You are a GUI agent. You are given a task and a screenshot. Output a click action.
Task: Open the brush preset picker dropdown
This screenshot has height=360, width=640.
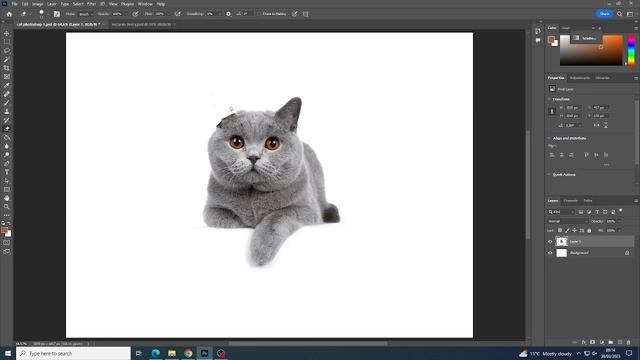(48, 14)
